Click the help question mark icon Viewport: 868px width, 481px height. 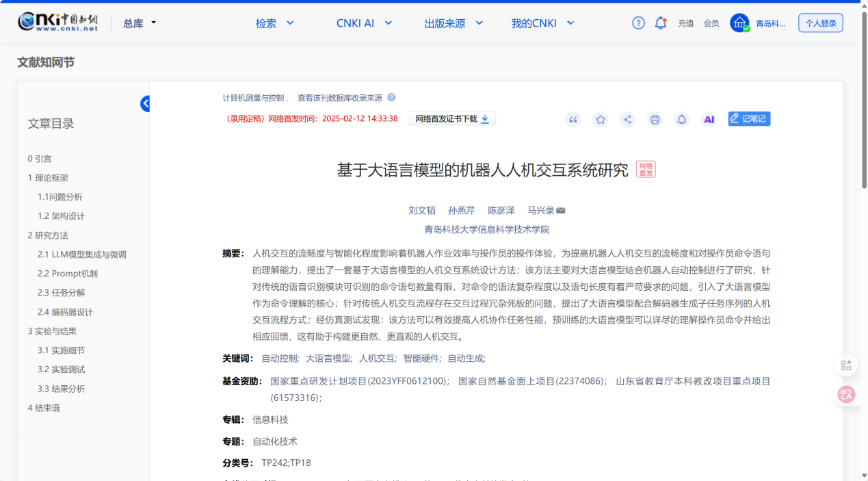(638, 23)
